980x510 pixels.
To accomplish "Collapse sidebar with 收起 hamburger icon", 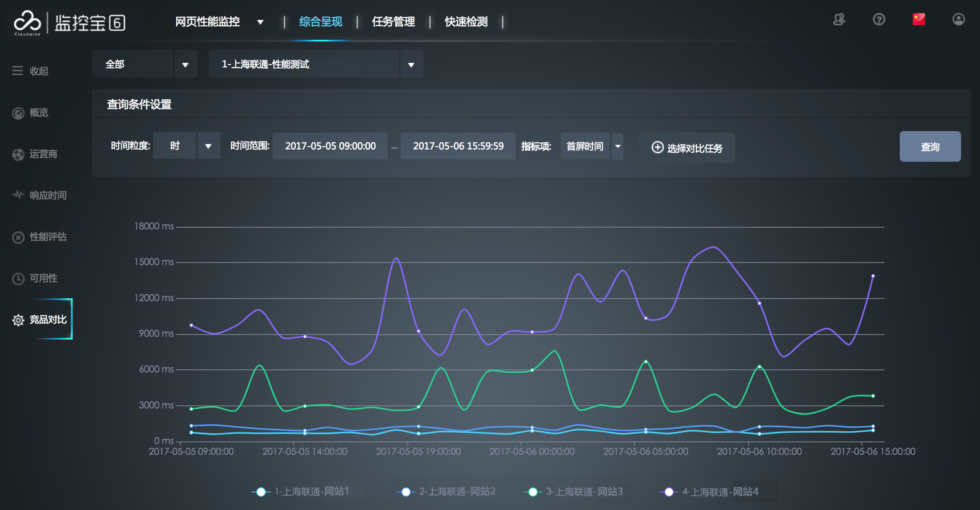I will click(x=18, y=71).
